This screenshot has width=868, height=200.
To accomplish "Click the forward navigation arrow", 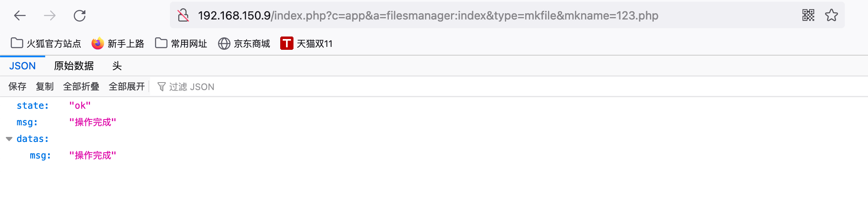I will [x=50, y=16].
